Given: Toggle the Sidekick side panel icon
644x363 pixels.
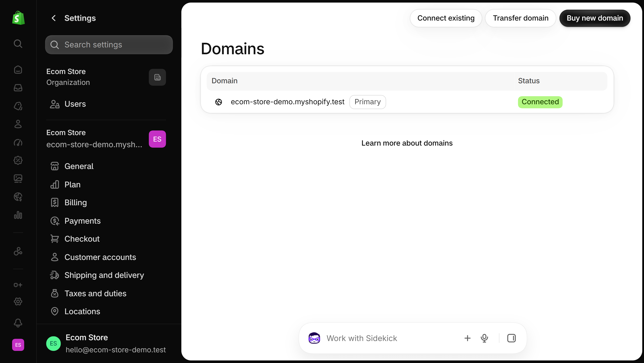Looking at the screenshot, I should point(511,338).
